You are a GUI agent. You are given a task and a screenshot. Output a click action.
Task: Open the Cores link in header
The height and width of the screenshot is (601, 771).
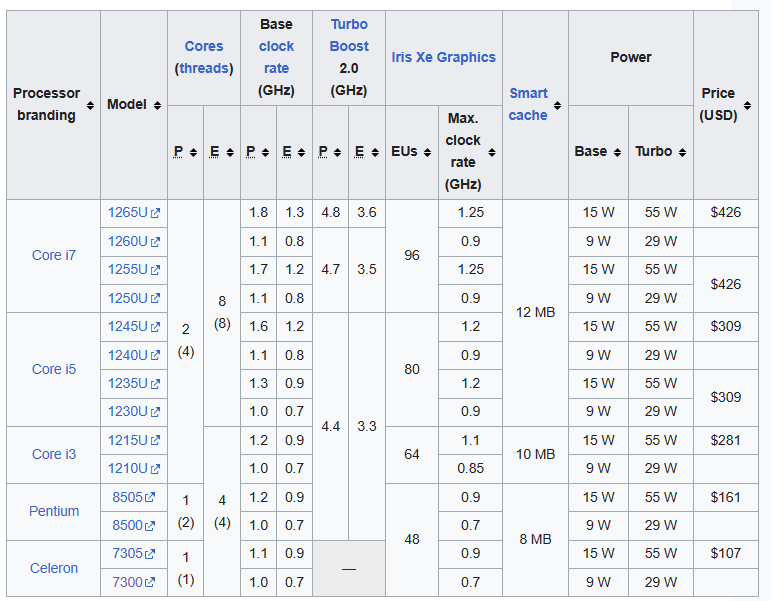point(204,46)
